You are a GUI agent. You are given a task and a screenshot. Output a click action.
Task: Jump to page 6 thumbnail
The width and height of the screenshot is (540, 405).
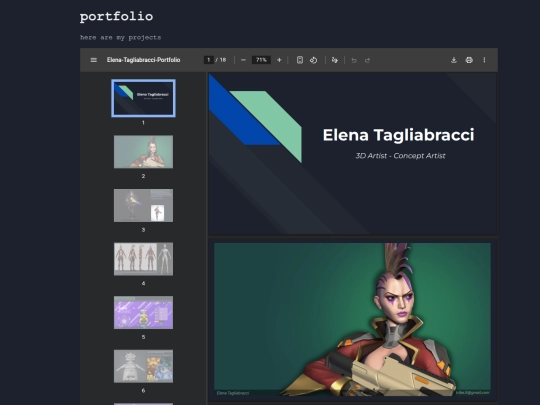[143, 366]
